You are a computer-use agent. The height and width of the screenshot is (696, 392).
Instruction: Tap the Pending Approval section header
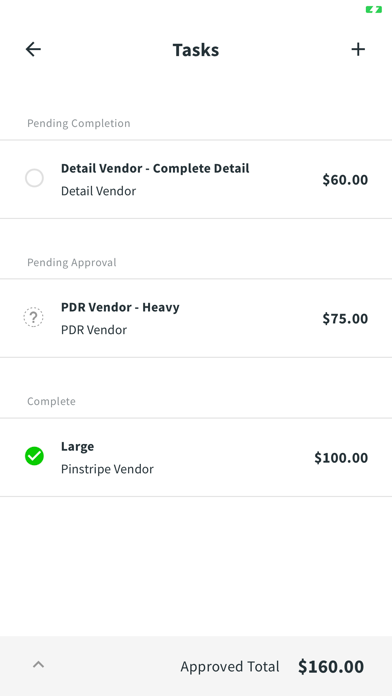[x=71, y=262]
